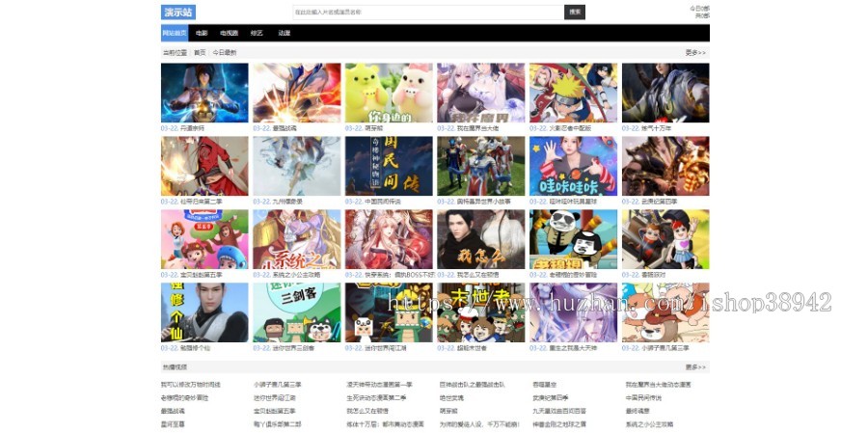
Task: Switch to the 动漫 navigation tab
Action: (x=285, y=33)
